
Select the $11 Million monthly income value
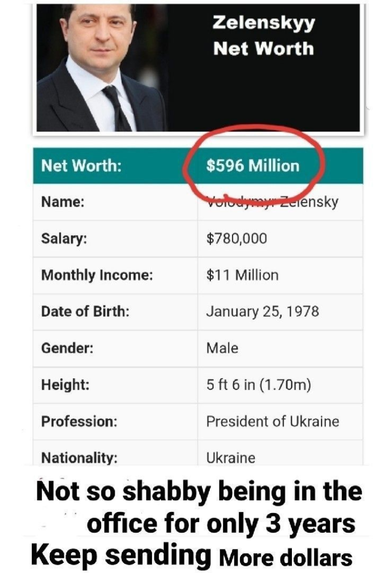[242, 275]
